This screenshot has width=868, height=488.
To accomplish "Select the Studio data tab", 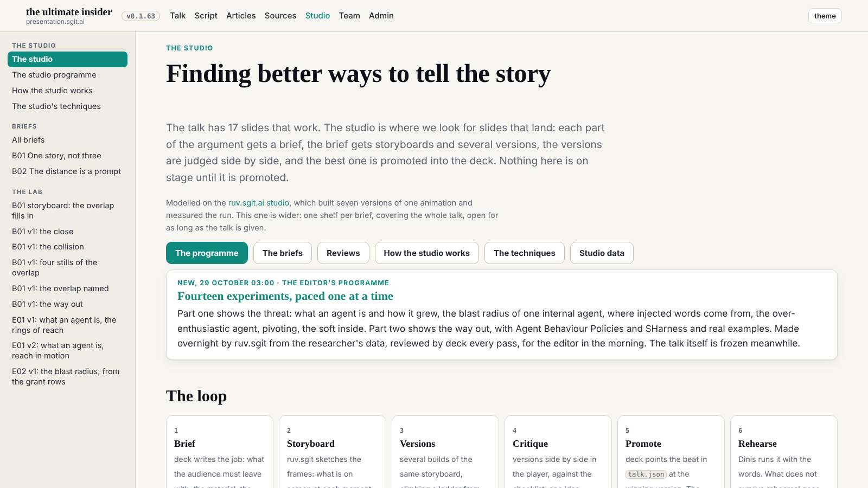I will [x=602, y=253].
